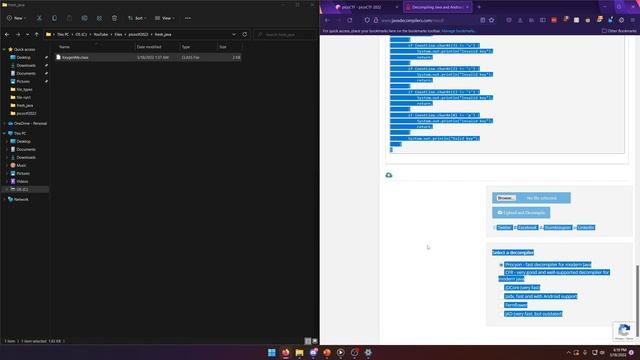Open Settings gear from the taskbar
640x360 pixels.
pos(368,352)
